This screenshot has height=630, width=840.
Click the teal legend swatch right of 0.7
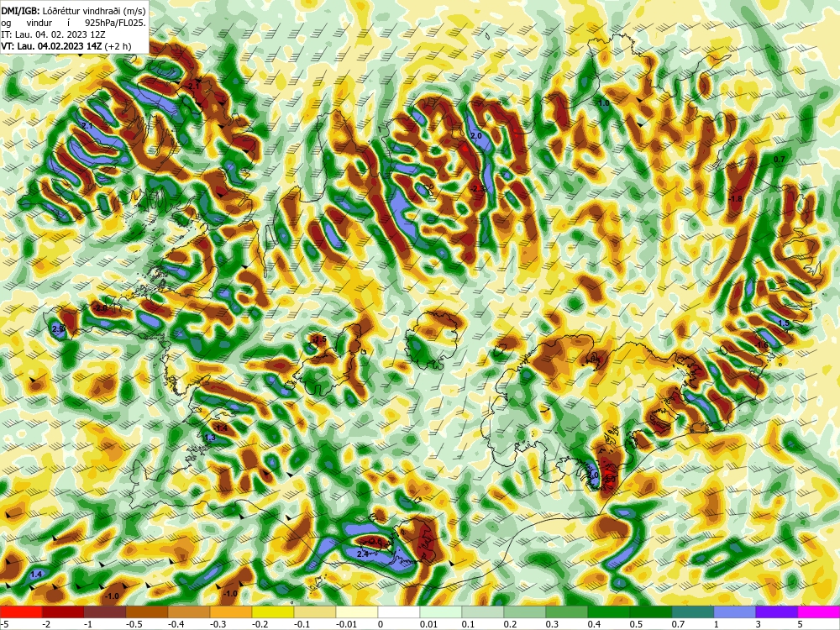click(693, 612)
